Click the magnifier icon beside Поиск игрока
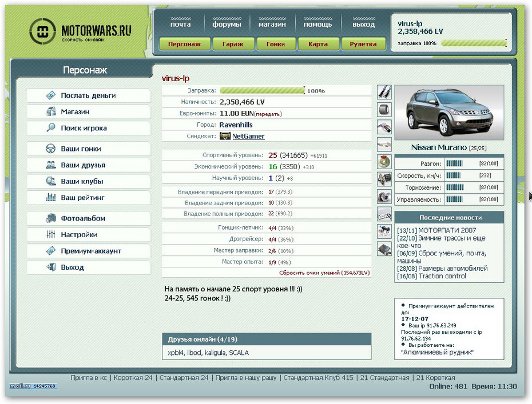This screenshot has height=404, width=532. point(51,128)
